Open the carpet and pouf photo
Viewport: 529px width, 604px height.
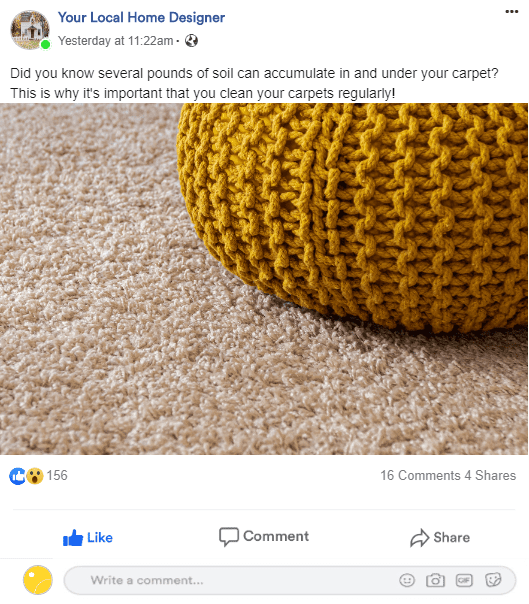[x=264, y=279]
